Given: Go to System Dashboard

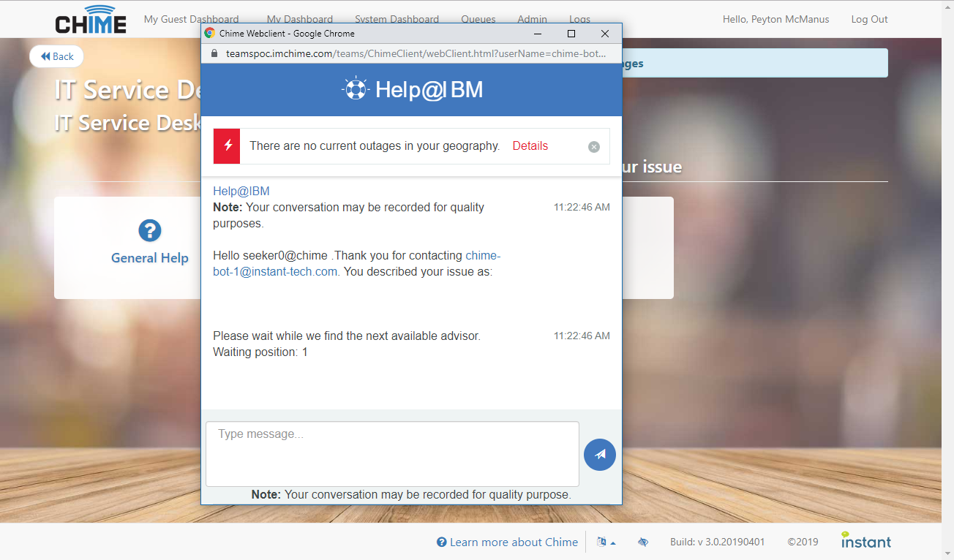Looking at the screenshot, I should click(397, 19).
